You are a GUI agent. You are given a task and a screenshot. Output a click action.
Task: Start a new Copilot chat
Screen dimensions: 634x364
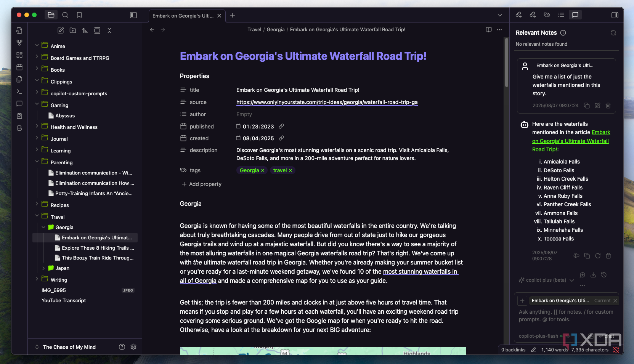coord(583,275)
